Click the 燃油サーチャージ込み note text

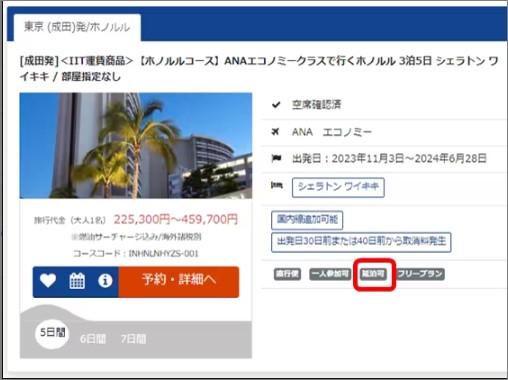coord(136,237)
